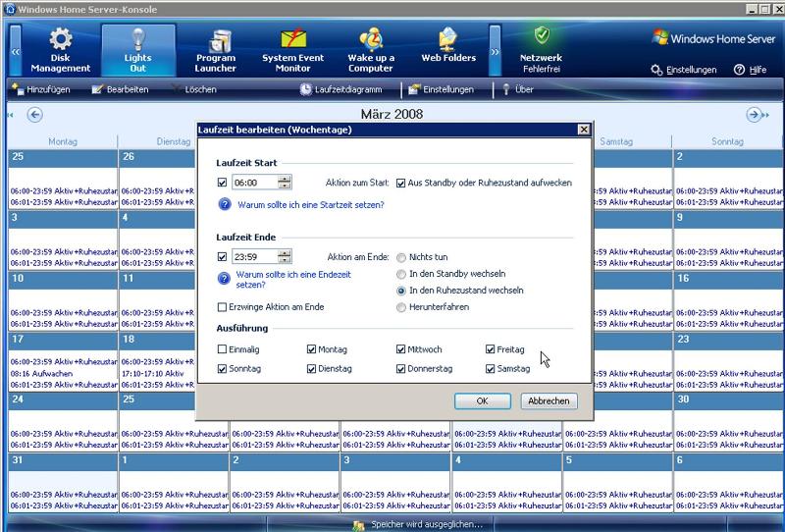
Task: Cancel the dialog with Abbrechen
Action: (x=549, y=400)
